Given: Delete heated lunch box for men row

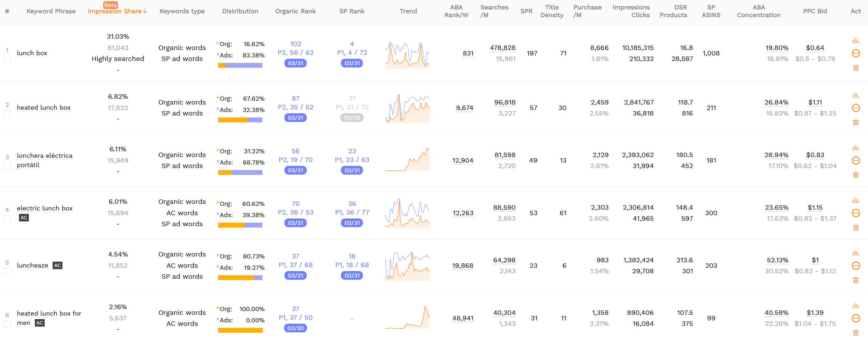Looking at the screenshot, I should pos(855,333).
